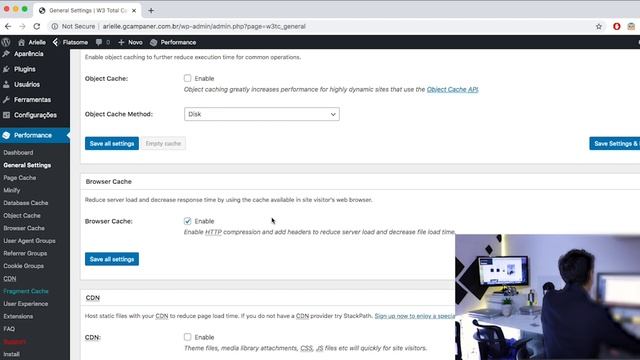Open Database Cache submenu item
Viewport: 640px width, 360px height.
(26, 203)
